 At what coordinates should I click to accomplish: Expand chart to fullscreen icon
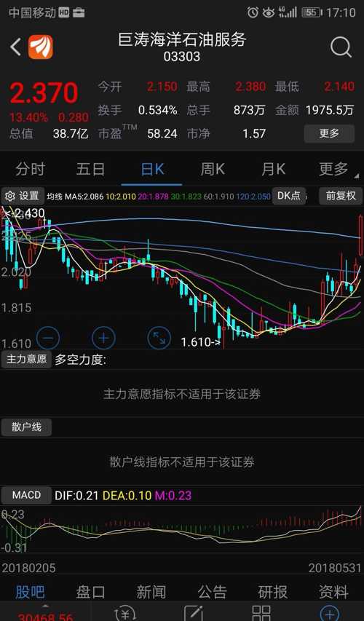(x=159, y=338)
